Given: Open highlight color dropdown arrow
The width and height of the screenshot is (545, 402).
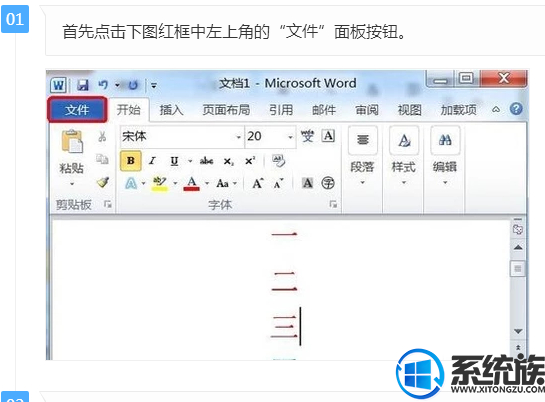Looking at the screenshot, I should point(175,183).
